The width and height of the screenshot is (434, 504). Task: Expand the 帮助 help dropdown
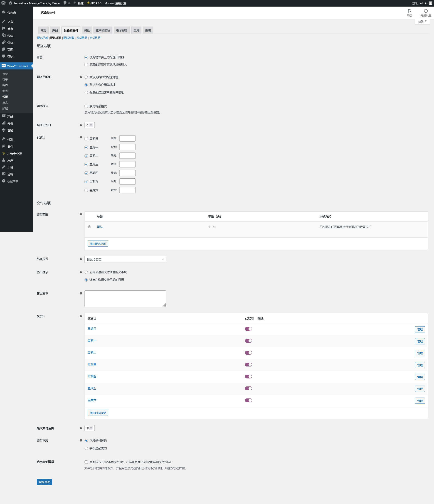click(x=422, y=22)
